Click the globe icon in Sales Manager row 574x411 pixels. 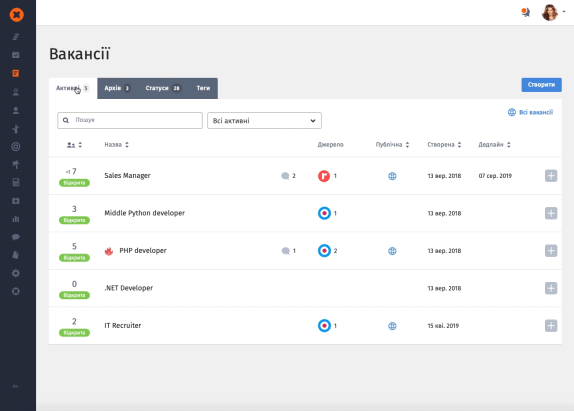coord(392,176)
